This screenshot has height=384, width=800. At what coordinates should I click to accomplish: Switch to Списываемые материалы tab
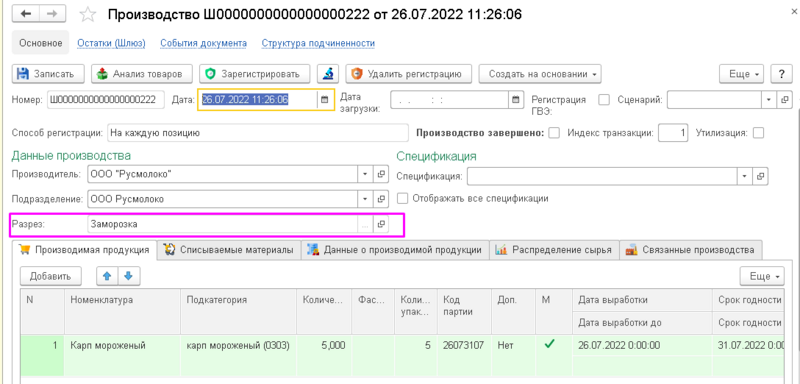[229, 250]
